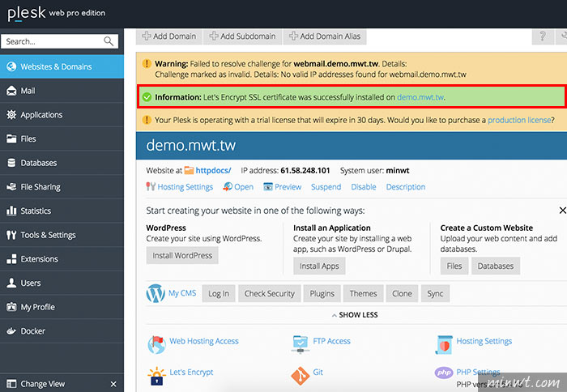The height and width of the screenshot is (392, 567).
Task: Click the Docker whale icon
Action: 11,331
